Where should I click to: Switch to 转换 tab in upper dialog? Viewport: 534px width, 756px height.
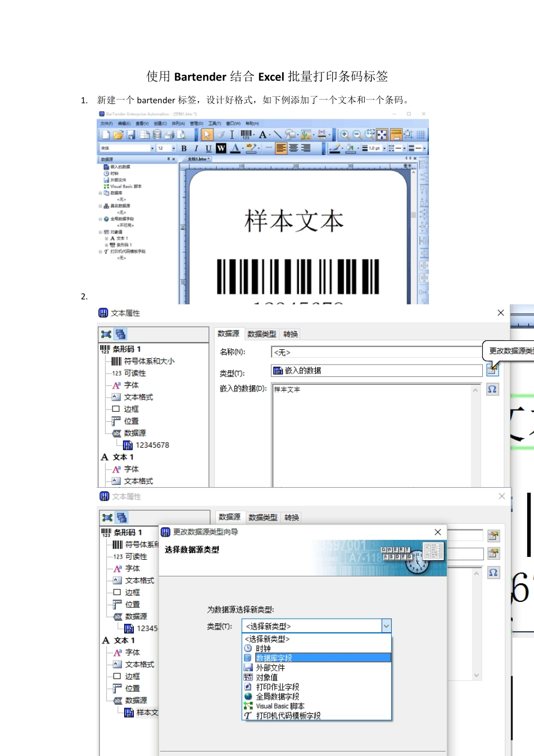click(291, 334)
